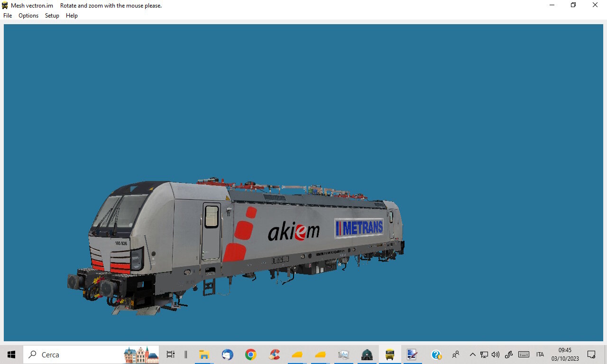Open Thunderbird from the taskbar
Image resolution: width=607 pixels, height=364 pixels.
[228, 355]
